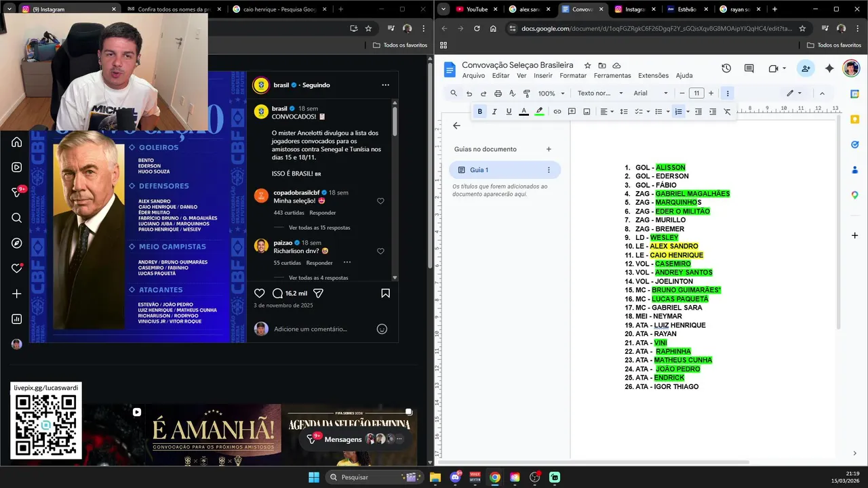
Task: Toggle the numbered list button
Action: tap(678, 112)
